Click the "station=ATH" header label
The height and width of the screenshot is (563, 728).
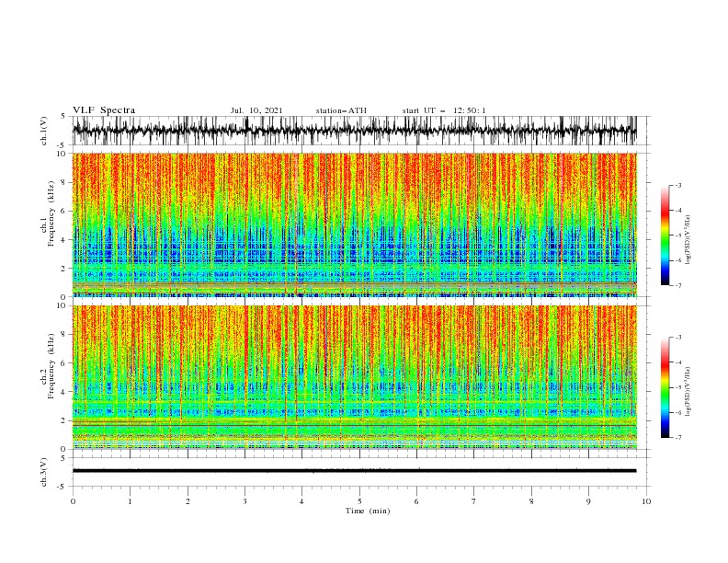[x=341, y=110]
